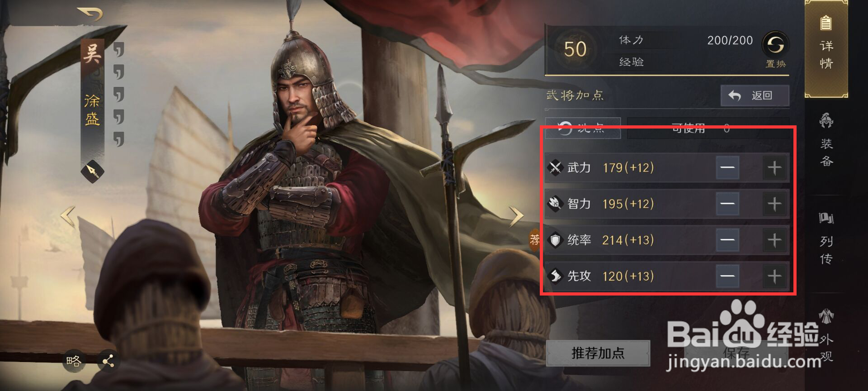The width and height of the screenshot is (868, 391).
Task: Increase 武力 with the plus button
Action: point(774,168)
